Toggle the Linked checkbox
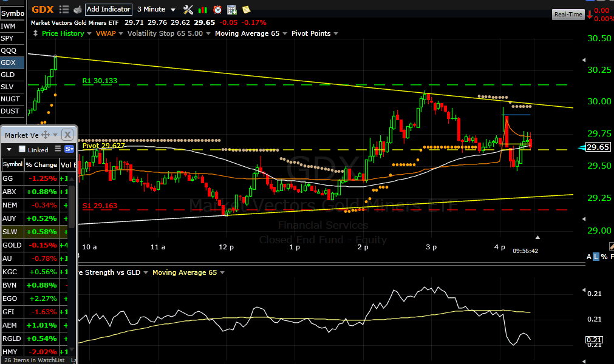614x364 pixels. click(22, 149)
